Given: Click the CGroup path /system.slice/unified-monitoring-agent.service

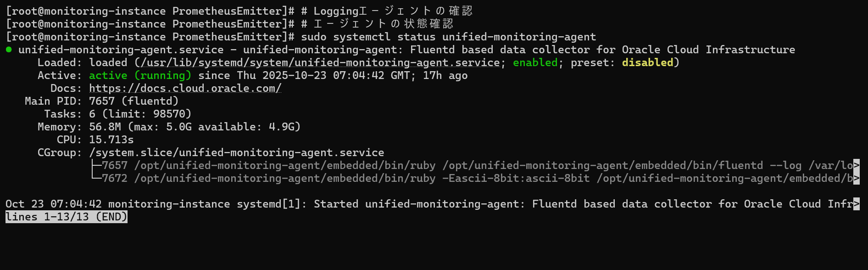Looking at the screenshot, I should pyautogui.click(x=236, y=152).
